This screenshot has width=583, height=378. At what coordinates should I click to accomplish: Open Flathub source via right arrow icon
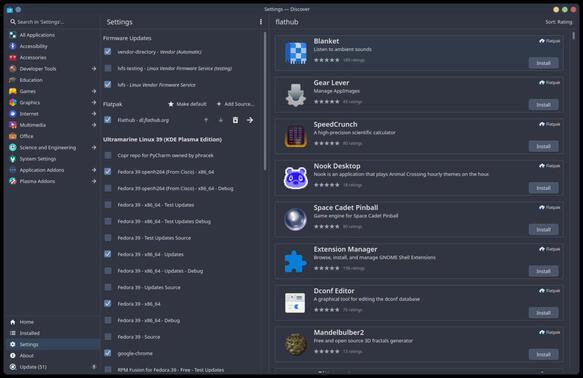coord(250,120)
